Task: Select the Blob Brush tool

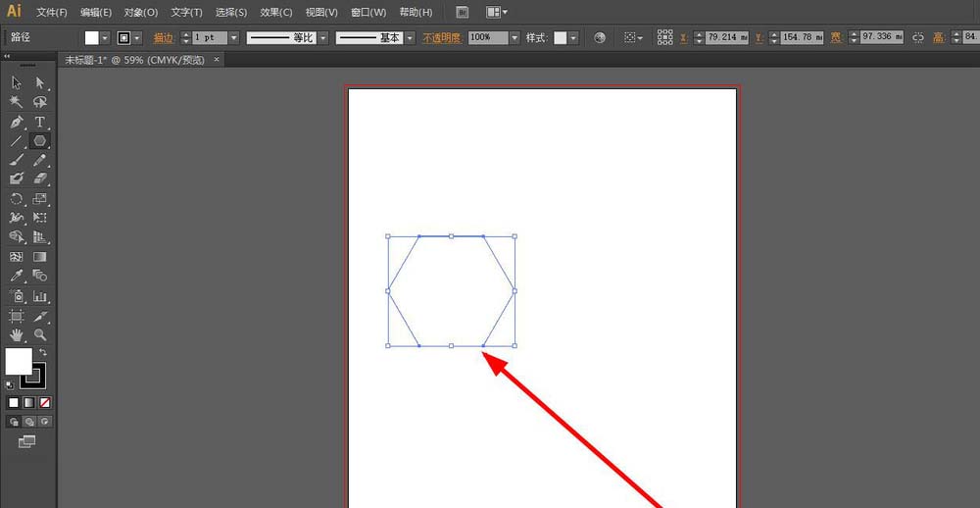Action: pos(17,178)
